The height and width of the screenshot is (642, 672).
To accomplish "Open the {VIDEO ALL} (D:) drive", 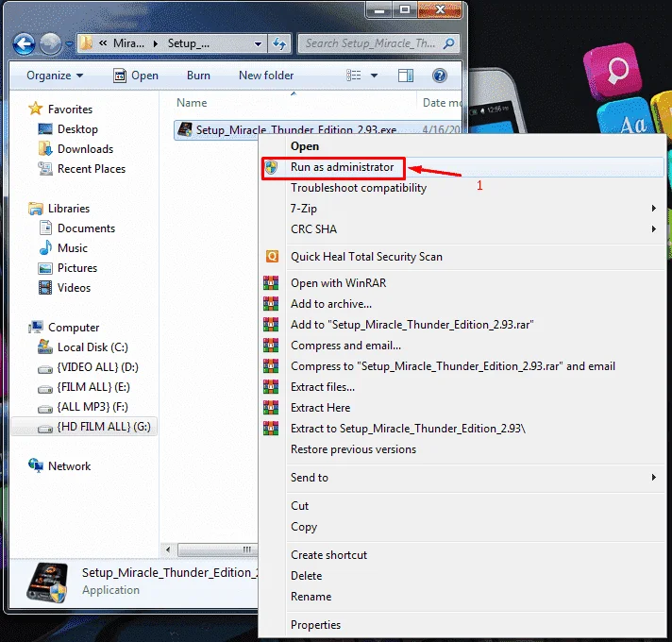I will [98, 367].
